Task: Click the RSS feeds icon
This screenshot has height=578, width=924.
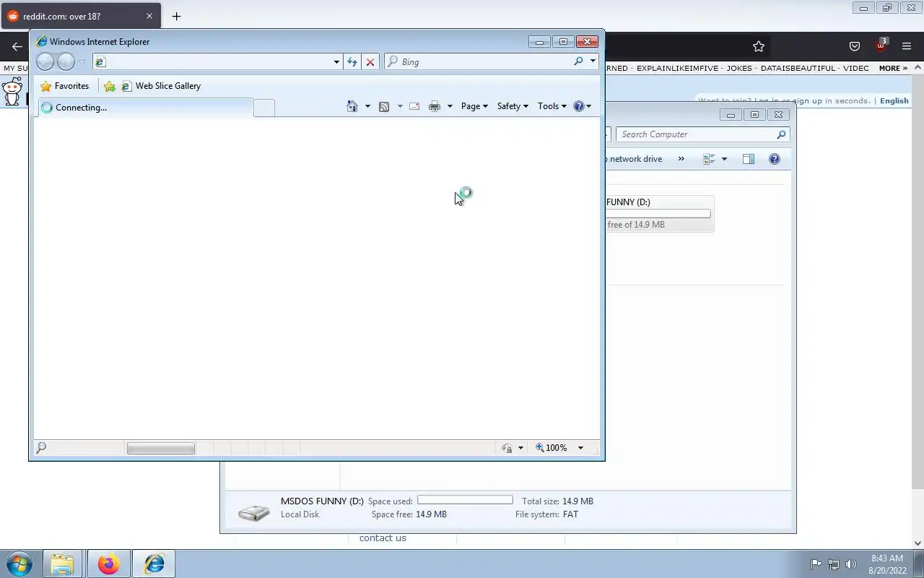Action: pos(384,106)
